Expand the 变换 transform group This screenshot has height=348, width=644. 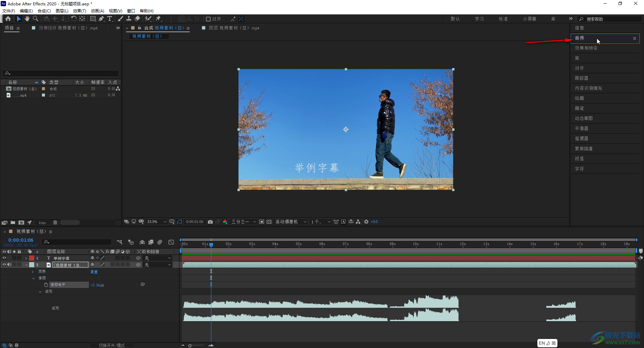pyautogui.click(x=33, y=272)
